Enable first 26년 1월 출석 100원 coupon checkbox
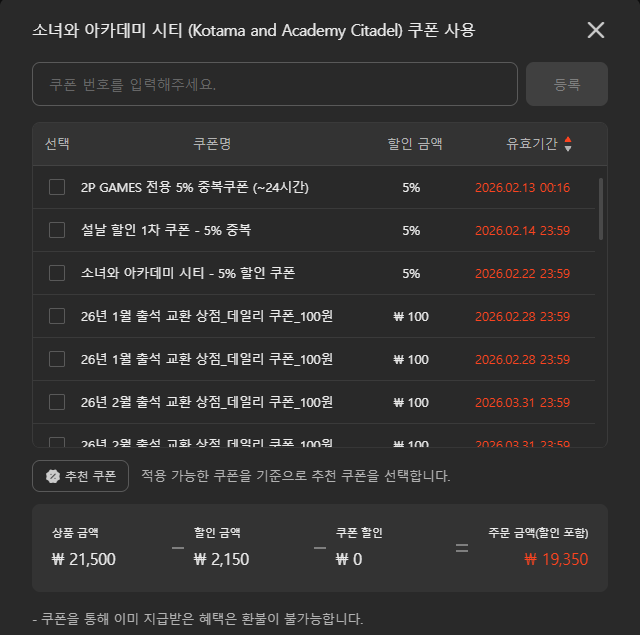The width and height of the screenshot is (640, 635). [x=57, y=316]
